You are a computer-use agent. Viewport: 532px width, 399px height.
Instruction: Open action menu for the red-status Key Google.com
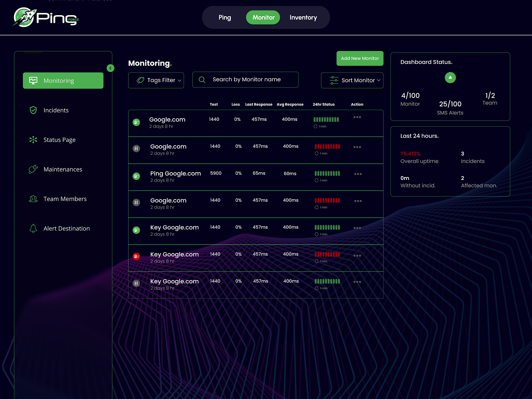click(x=357, y=256)
